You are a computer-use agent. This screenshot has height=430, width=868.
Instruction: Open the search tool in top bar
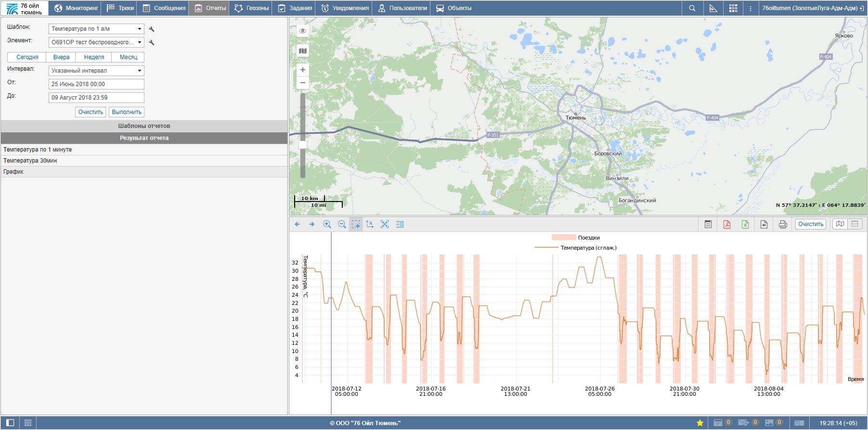point(692,8)
